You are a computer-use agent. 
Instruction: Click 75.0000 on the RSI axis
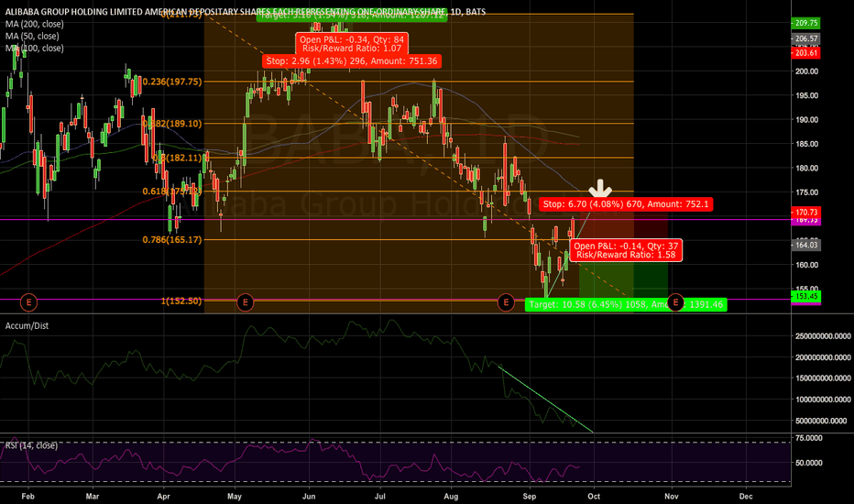point(809,438)
